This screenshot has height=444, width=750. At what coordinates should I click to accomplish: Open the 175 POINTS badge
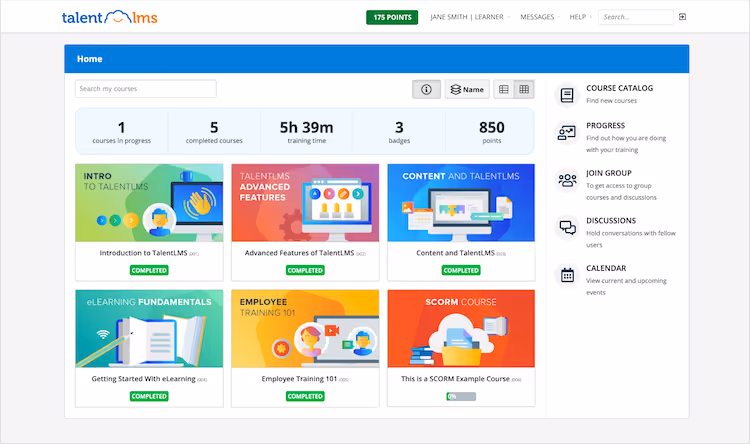click(392, 17)
